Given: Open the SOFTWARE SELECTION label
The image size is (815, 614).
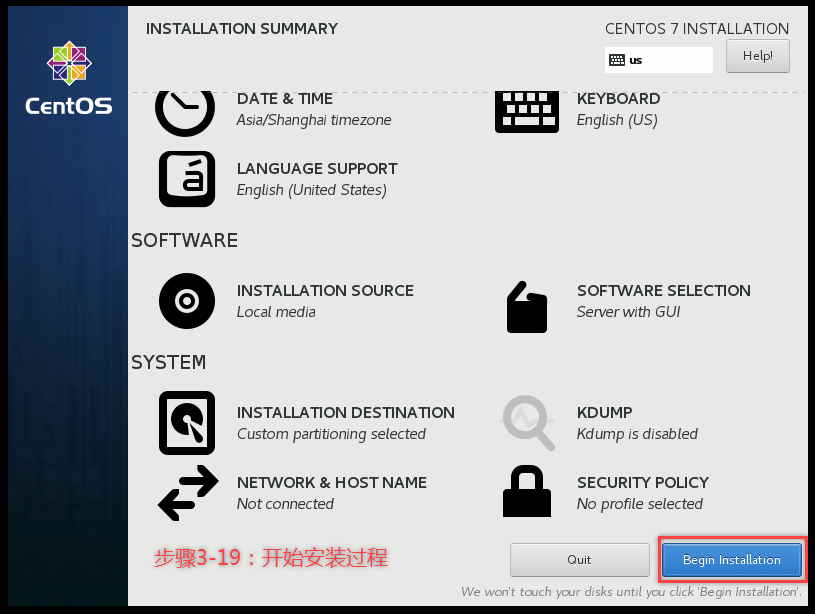Looking at the screenshot, I should click(664, 291).
